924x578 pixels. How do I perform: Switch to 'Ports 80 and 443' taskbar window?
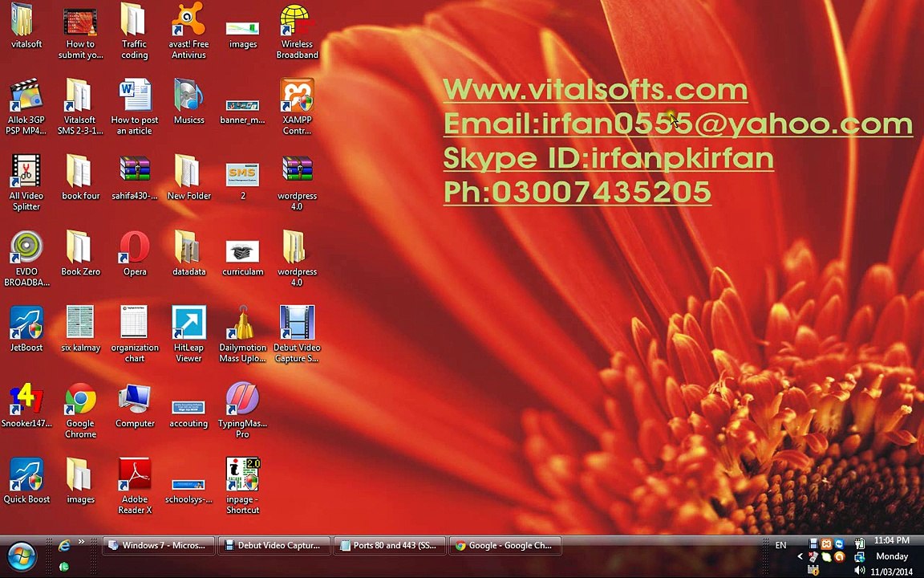pyautogui.click(x=389, y=546)
